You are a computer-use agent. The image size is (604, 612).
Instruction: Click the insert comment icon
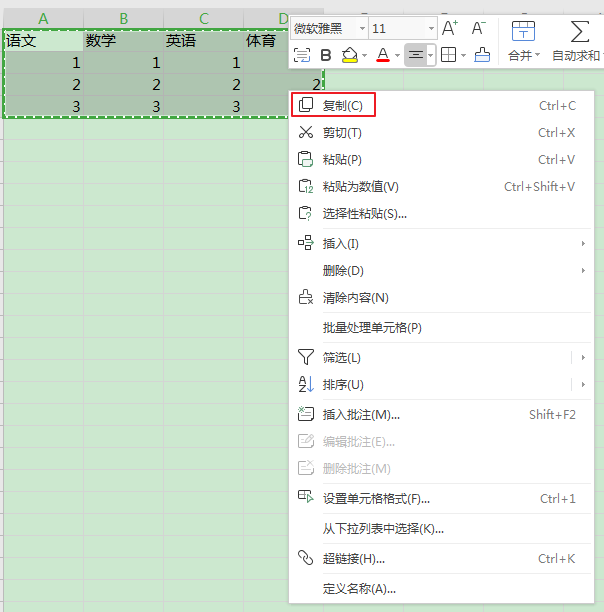point(306,414)
